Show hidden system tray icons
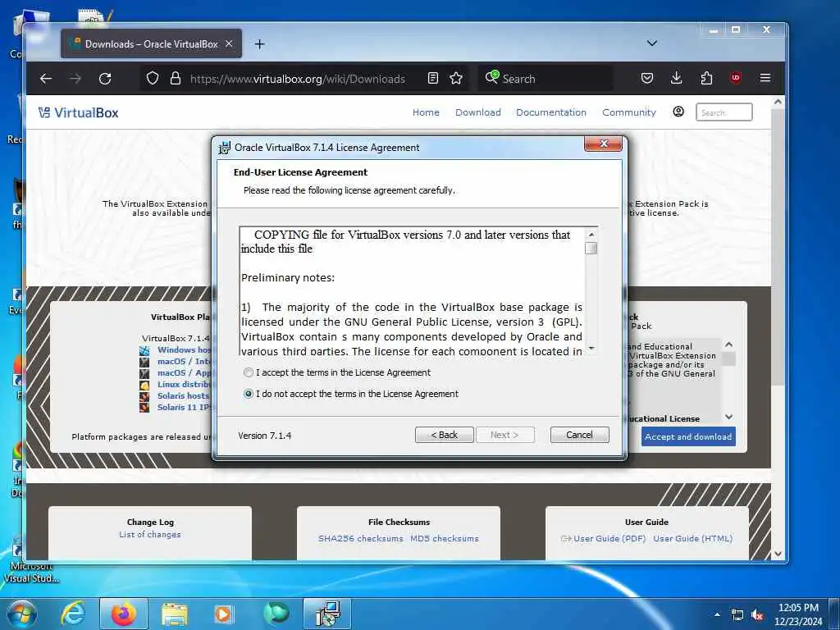This screenshot has width=840, height=630. (x=717, y=614)
